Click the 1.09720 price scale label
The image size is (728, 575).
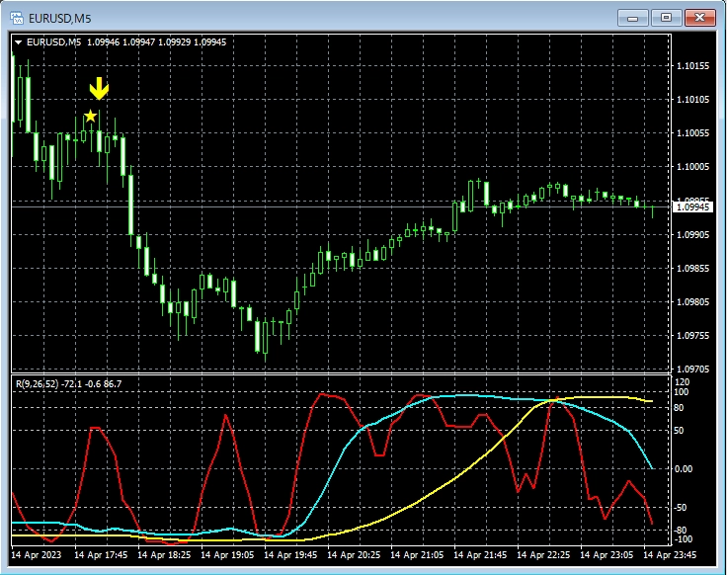(x=694, y=369)
